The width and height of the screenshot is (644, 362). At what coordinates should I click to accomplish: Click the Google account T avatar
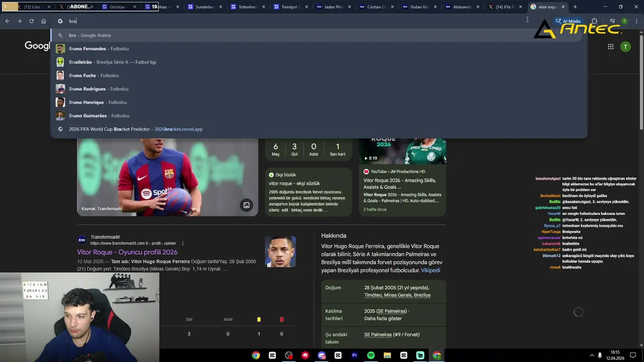tap(625, 47)
